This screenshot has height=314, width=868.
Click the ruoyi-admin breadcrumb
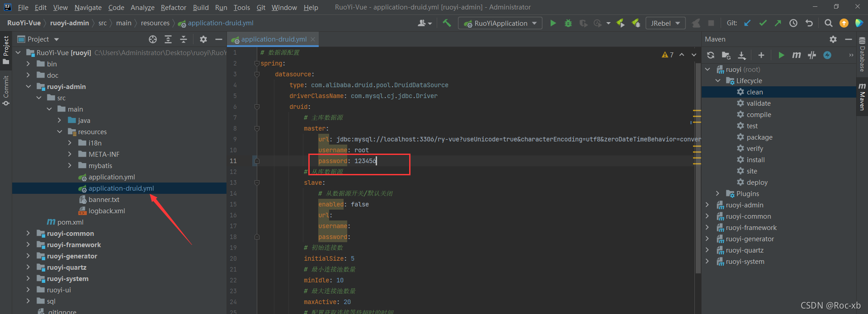70,23
